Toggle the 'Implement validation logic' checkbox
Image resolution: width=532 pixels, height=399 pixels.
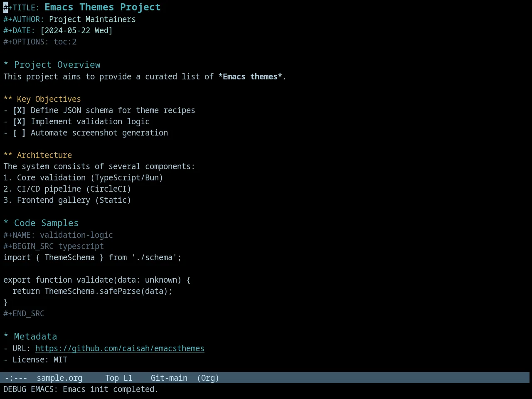[x=19, y=122]
